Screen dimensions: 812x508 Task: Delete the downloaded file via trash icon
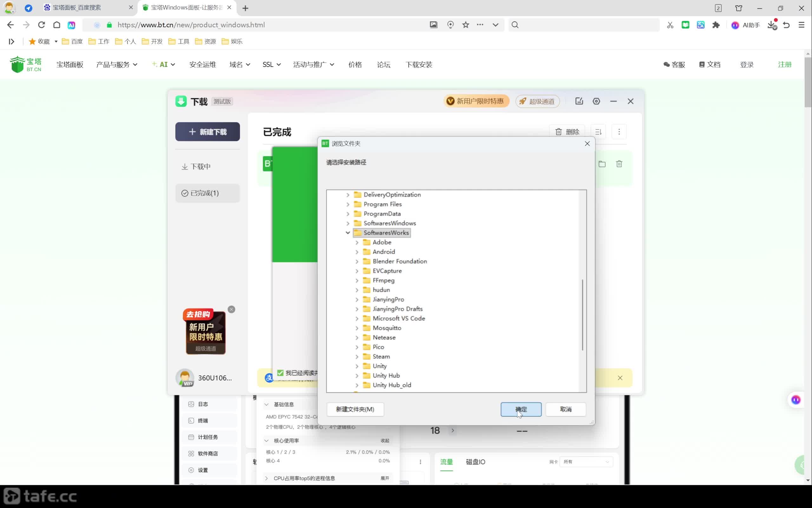click(619, 164)
